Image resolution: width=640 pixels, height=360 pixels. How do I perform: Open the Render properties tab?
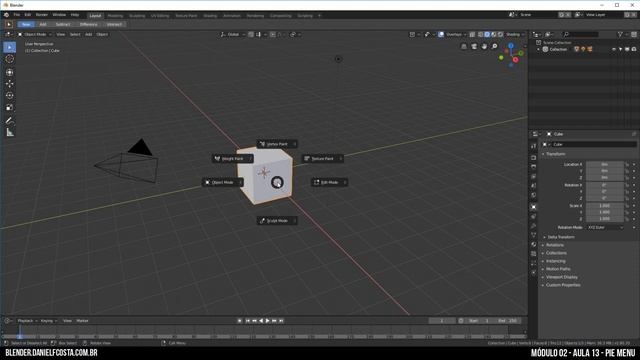coord(533,158)
